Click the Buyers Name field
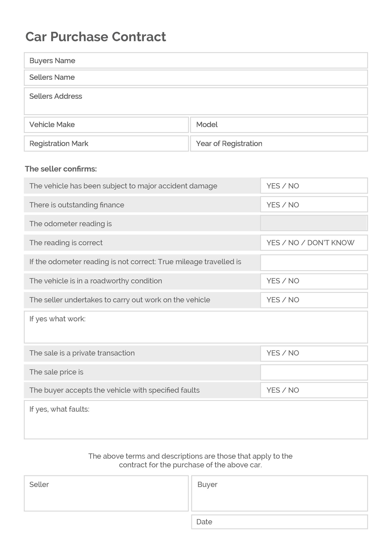The image size is (392, 555). [x=196, y=60]
